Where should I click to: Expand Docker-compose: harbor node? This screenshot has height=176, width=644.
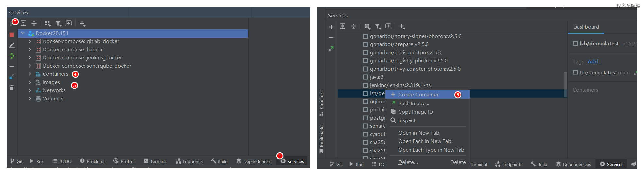[x=30, y=50]
